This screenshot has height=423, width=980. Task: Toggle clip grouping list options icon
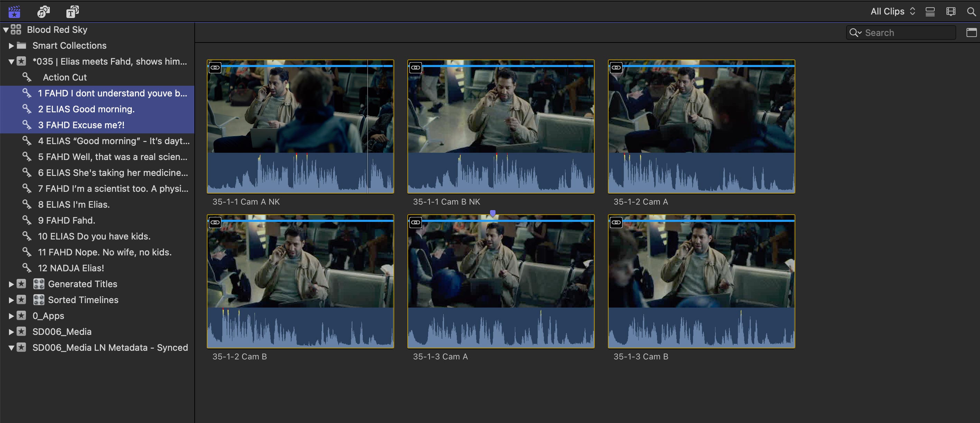[x=930, y=12]
